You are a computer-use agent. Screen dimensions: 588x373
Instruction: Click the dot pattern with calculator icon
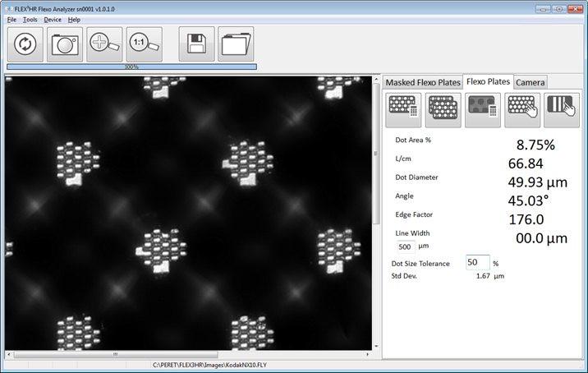tap(403, 110)
